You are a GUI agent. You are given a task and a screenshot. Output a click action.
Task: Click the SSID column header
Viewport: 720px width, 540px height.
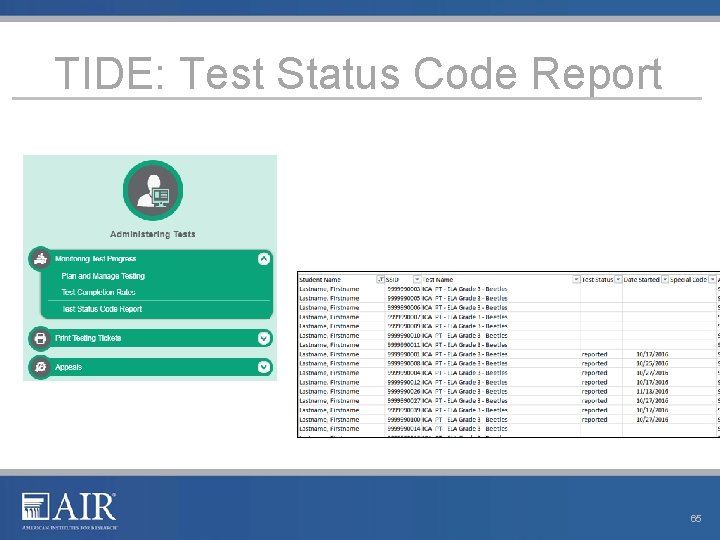392,280
